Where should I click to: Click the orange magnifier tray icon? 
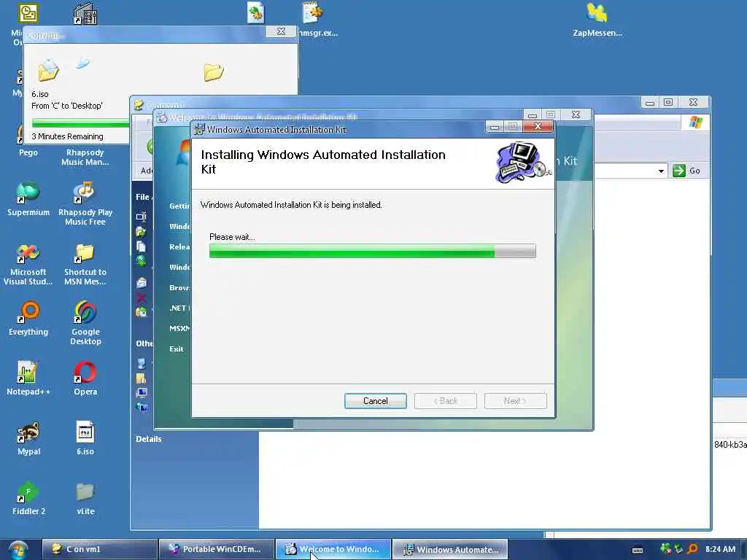(693, 549)
